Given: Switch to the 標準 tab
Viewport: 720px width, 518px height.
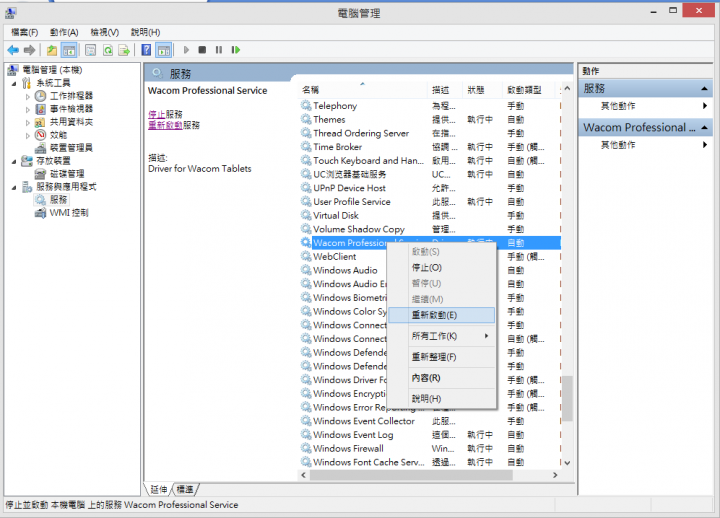Looking at the screenshot, I should (x=185, y=490).
